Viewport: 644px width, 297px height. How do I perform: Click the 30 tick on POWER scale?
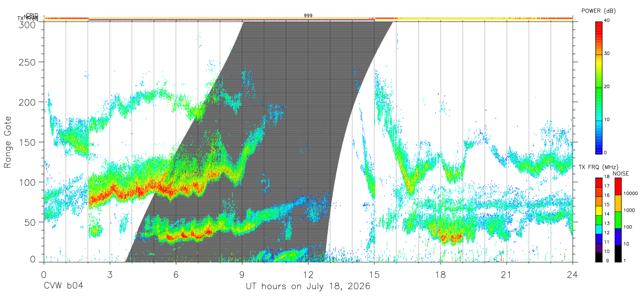tap(607, 54)
